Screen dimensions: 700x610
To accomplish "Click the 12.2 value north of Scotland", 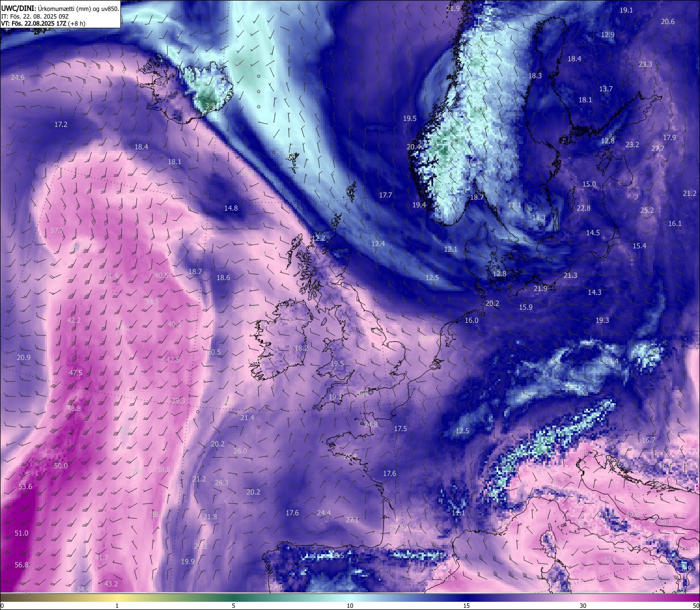I will (318, 239).
